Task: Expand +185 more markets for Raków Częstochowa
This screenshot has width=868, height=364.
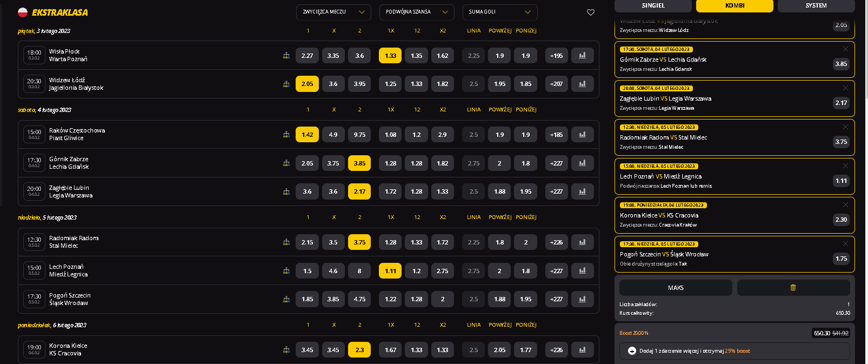Action: 556,135
